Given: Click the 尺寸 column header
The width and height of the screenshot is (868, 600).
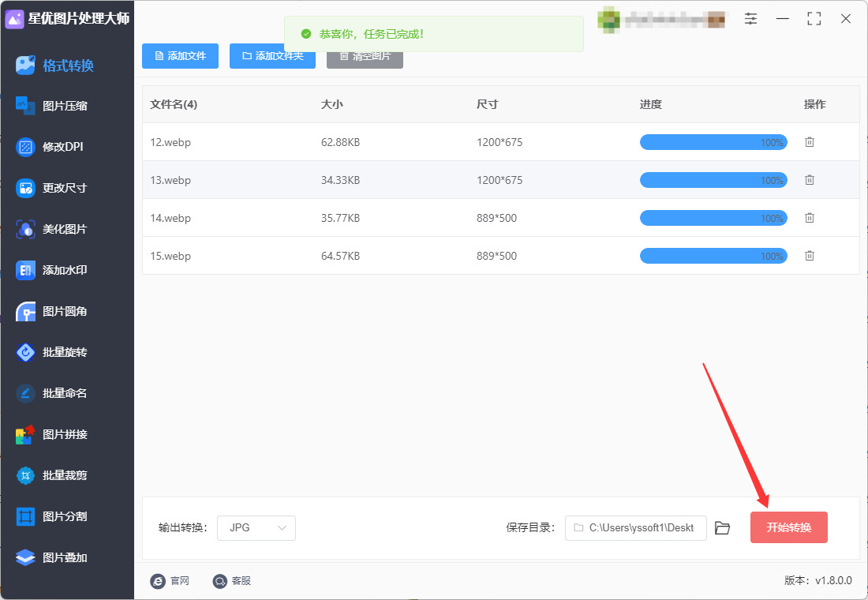Looking at the screenshot, I should 488,104.
